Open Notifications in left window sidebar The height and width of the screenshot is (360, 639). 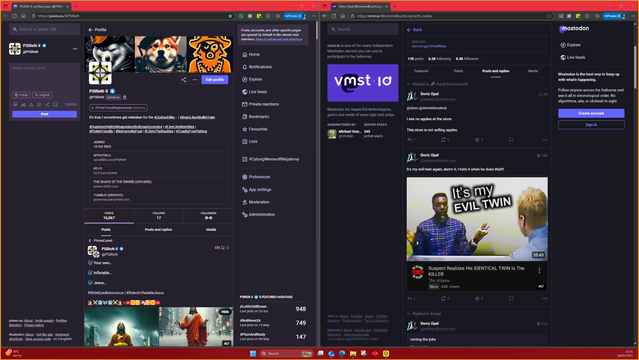257,67
